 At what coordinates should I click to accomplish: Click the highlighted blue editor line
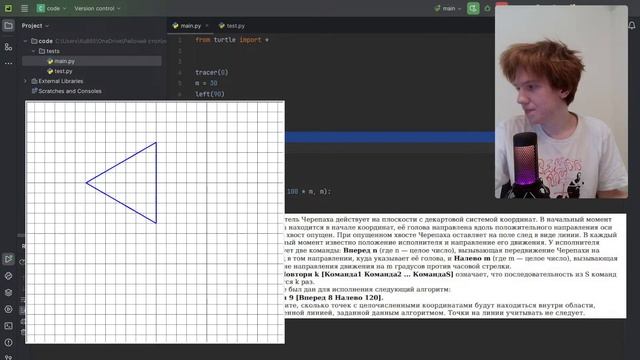click(390, 137)
